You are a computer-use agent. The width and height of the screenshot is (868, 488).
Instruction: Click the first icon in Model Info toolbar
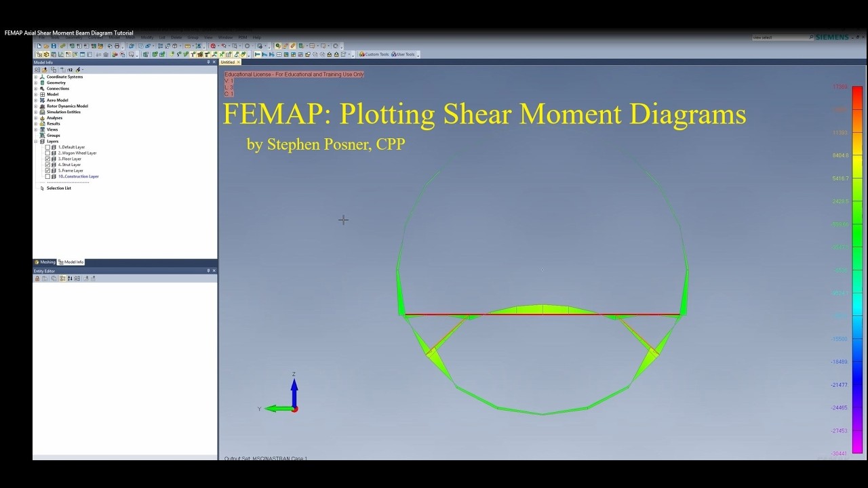37,69
